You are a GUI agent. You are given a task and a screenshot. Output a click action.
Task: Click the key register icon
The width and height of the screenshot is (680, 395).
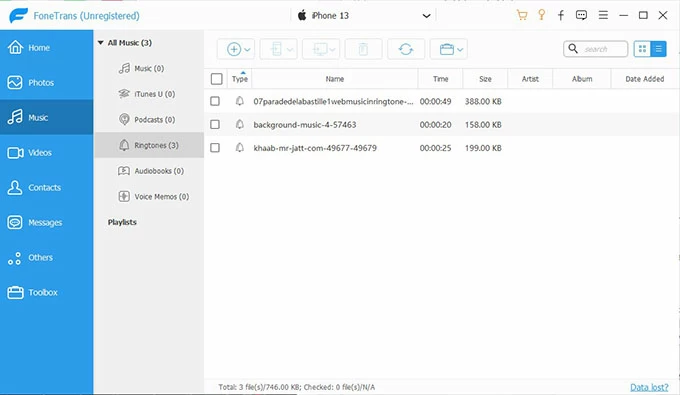[541, 15]
